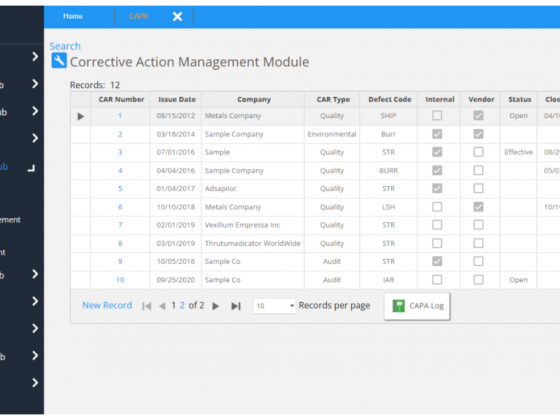Sort by Company column header
Image resolution: width=560 pixels, height=420 pixels.
tap(254, 99)
